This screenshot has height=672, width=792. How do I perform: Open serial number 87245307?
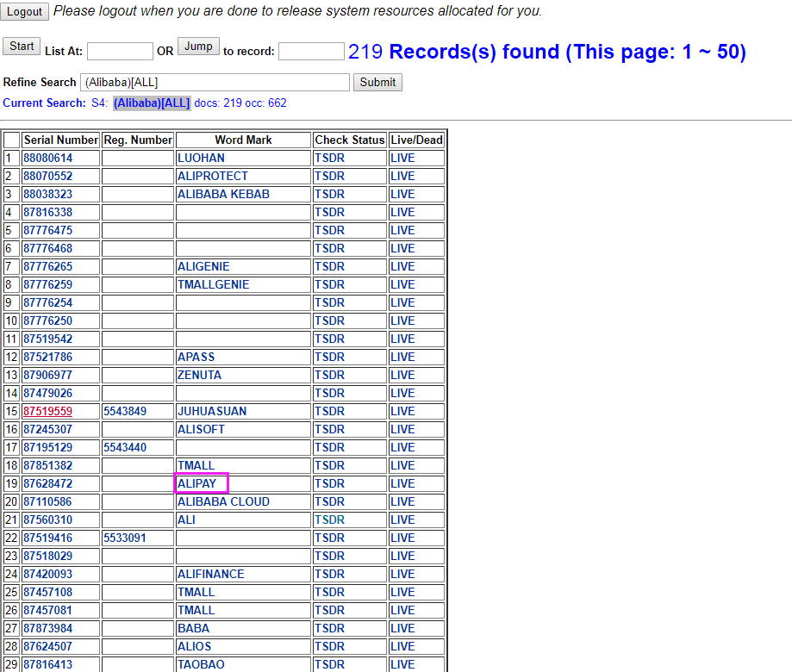pyautogui.click(x=48, y=430)
